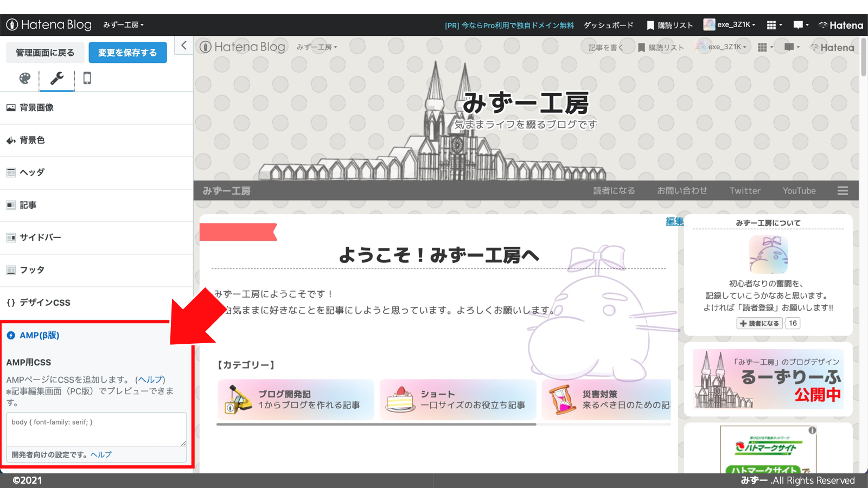
Task: Open notifications bubble in the preview header
Action: pyautogui.click(x=792, y=48)
